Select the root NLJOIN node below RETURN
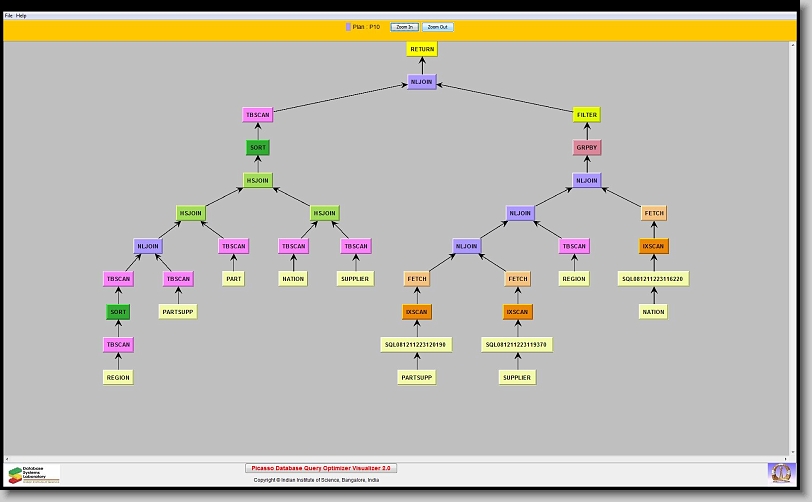Image resolution: width=812 pixels, height=502 pixels. 422,82
